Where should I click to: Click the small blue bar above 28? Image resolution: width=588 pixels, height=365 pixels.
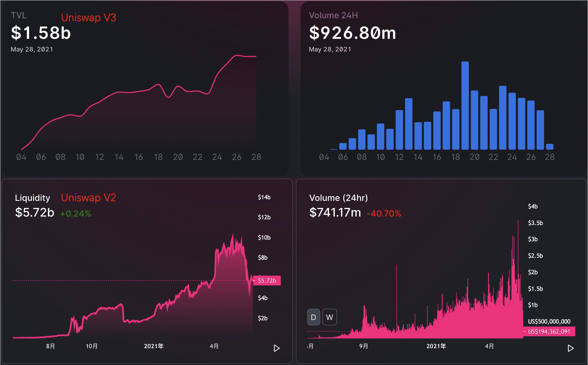[549, 147]
